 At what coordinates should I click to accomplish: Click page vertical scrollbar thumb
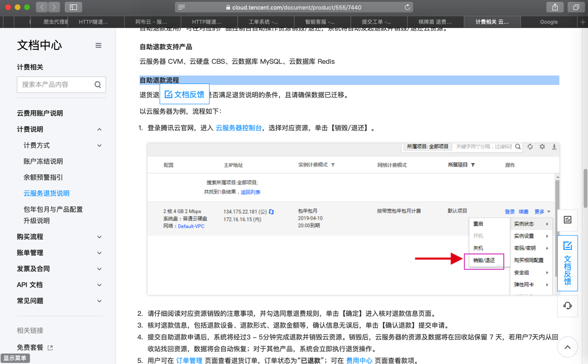(x=586, y=188)
